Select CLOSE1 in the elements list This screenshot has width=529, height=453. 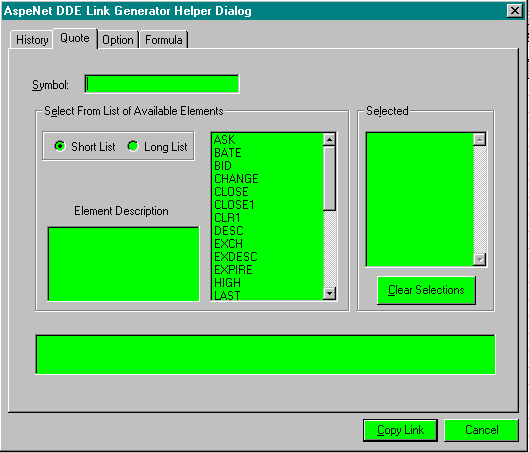(x=268, y=205)
